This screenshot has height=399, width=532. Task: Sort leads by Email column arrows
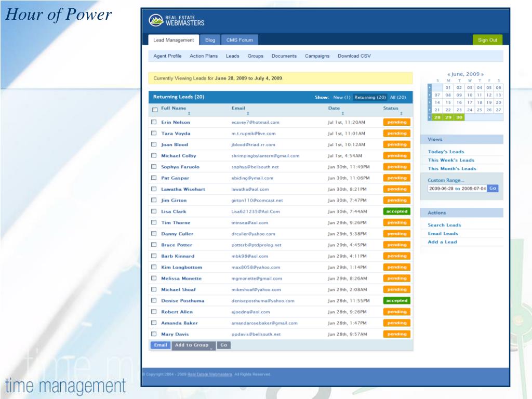point(248,114)
